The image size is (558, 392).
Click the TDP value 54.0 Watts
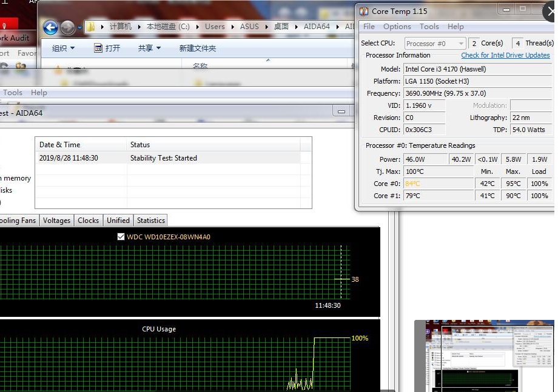[531, 130]
